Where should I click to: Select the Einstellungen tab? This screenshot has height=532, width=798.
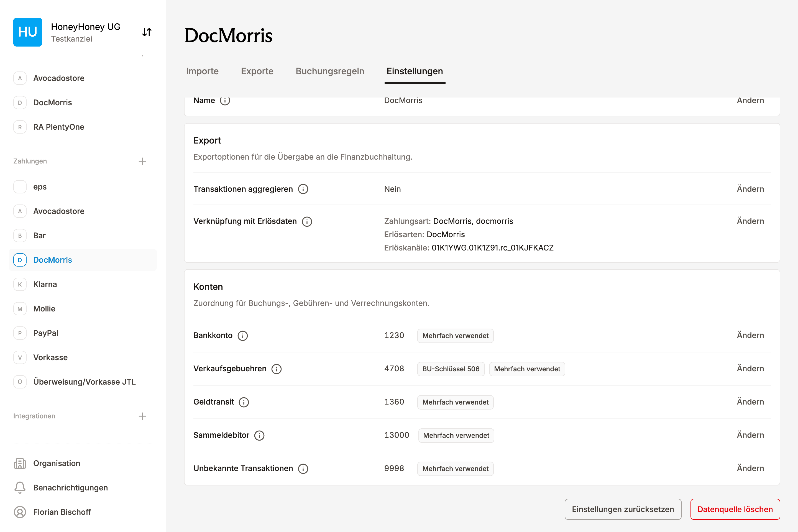pos(415,71)
